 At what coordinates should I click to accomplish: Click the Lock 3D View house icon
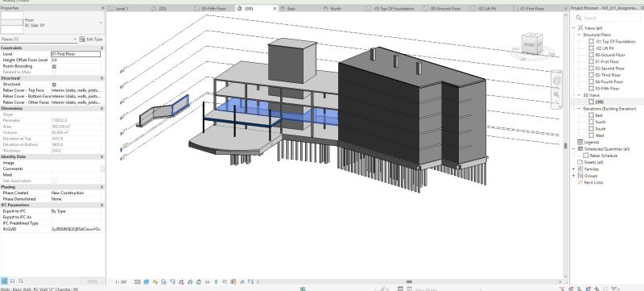[x=199, y=282]
